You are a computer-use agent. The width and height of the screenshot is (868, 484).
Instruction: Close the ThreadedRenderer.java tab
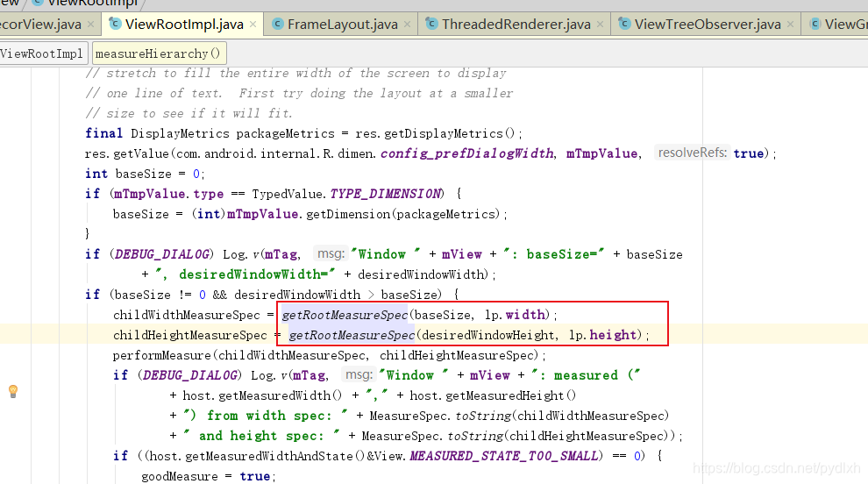coord(600,25)
